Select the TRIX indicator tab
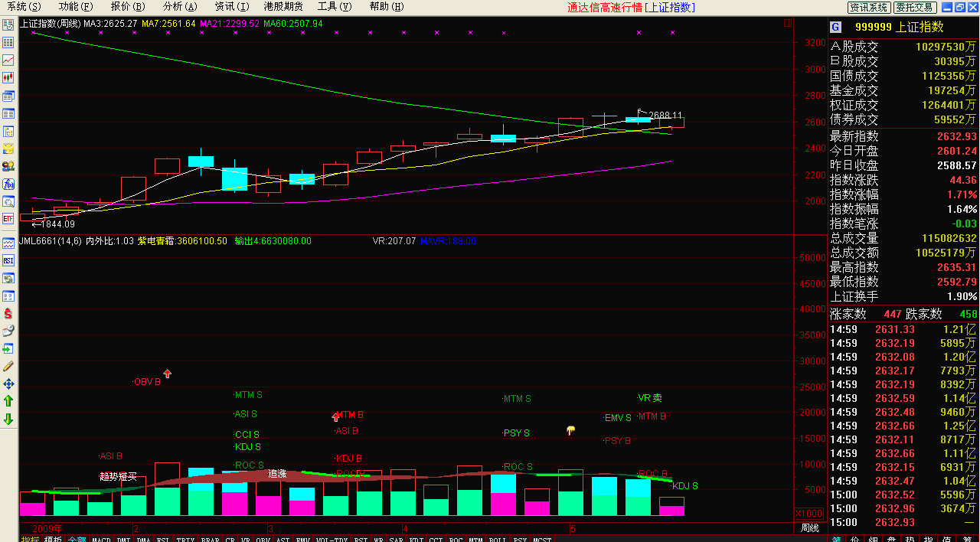 185,537
